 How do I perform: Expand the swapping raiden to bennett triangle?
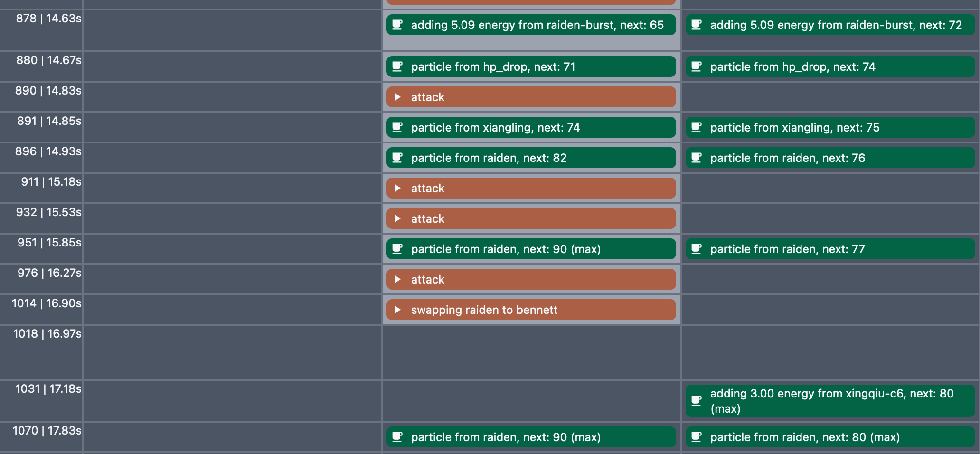click(397, 310)
